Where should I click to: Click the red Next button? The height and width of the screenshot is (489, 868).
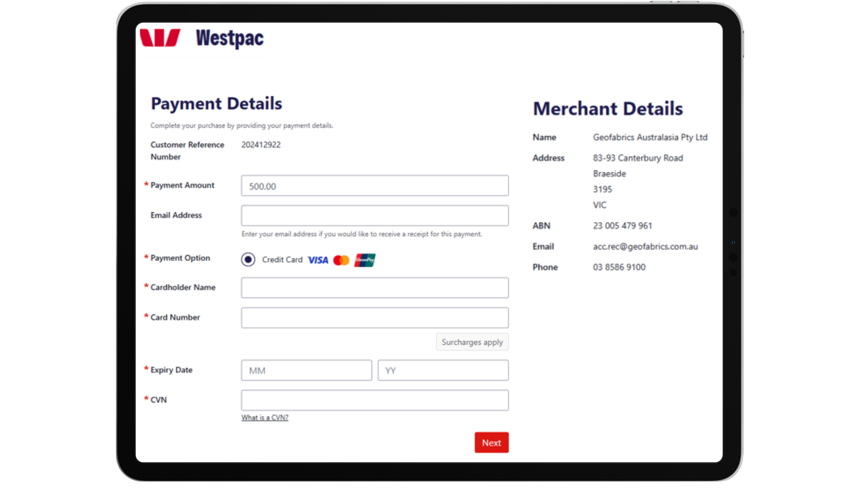pyautogui.click(x=491, y=442)
